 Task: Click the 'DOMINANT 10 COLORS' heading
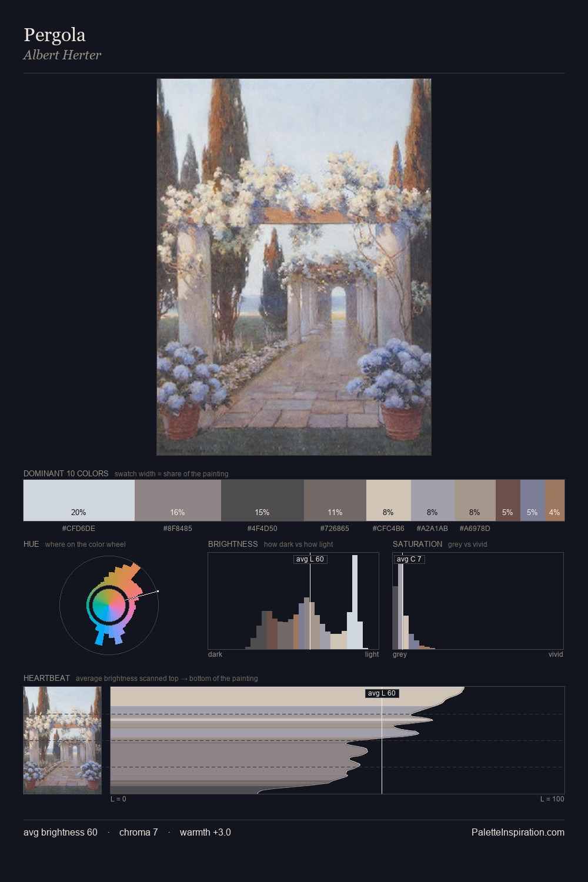click(66, 473)
